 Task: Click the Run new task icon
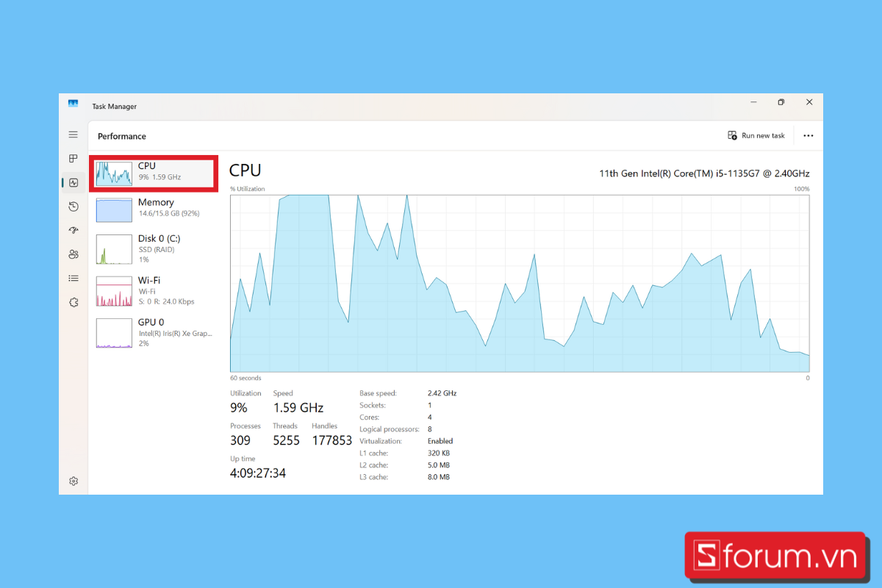coord(732,135)
